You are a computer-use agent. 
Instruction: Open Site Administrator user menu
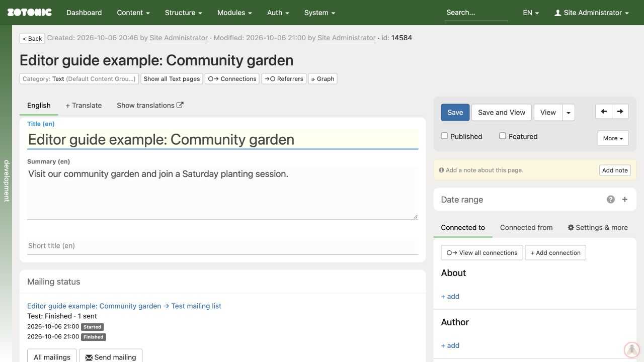coord(591,13)
